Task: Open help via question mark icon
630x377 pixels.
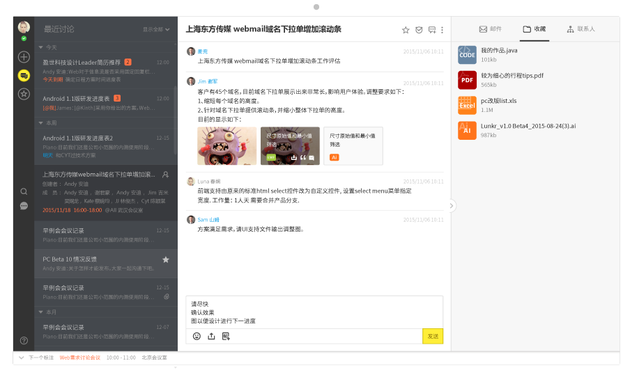Action: click(x=24, y=340)
